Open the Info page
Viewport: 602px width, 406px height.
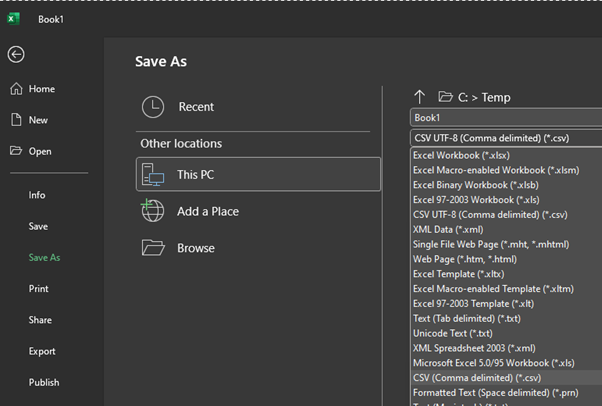click(x=37, y=195)
